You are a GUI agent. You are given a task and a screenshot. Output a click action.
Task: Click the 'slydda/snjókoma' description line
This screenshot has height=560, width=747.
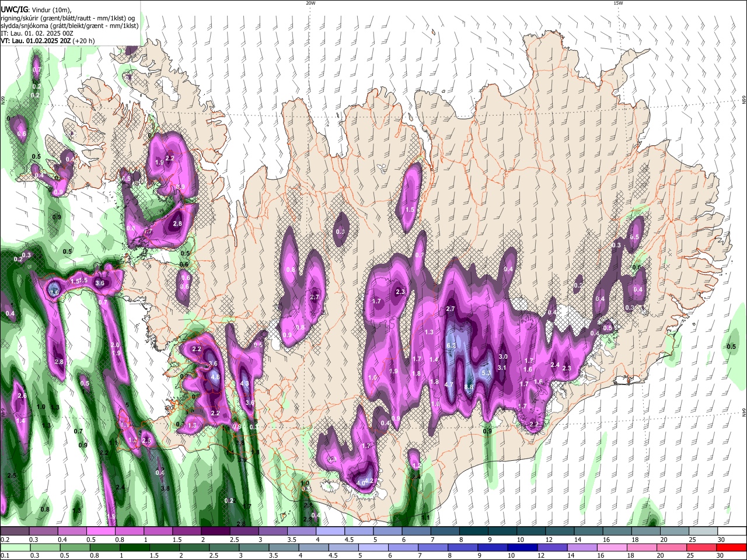point(69,26)
